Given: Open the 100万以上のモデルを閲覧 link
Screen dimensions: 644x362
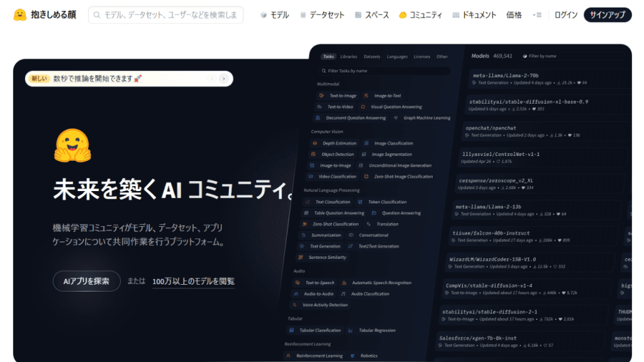Looking at the screenshot, I should coord(194,282).
